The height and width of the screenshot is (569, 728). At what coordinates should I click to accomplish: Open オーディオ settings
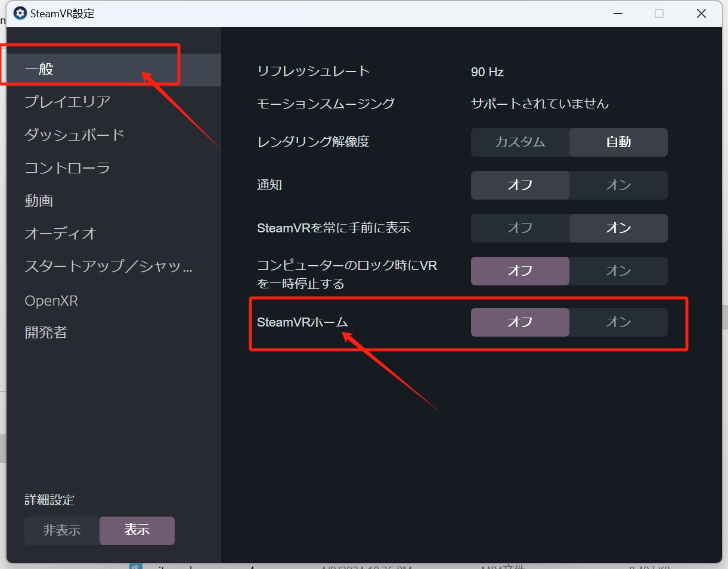(x=114, y=234)
